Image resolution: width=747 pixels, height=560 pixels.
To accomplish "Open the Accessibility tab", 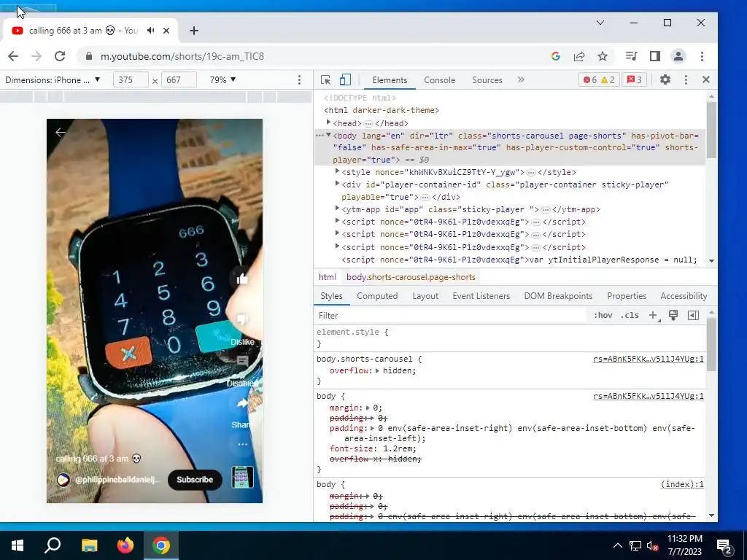I will click(684, 296).
